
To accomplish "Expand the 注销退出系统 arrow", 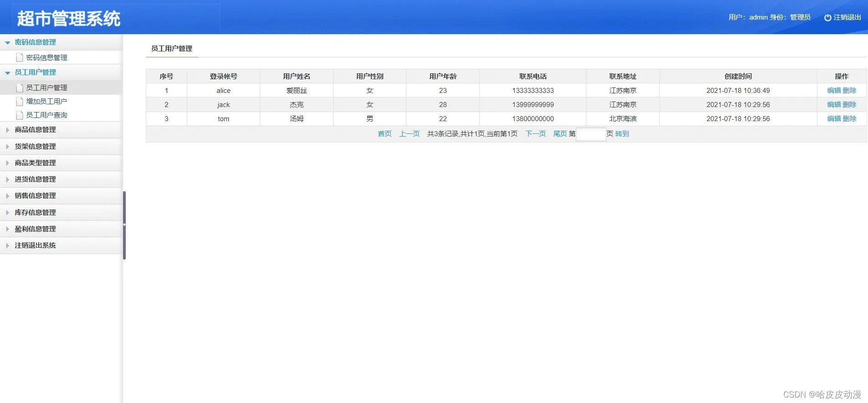I will point(8,245).
